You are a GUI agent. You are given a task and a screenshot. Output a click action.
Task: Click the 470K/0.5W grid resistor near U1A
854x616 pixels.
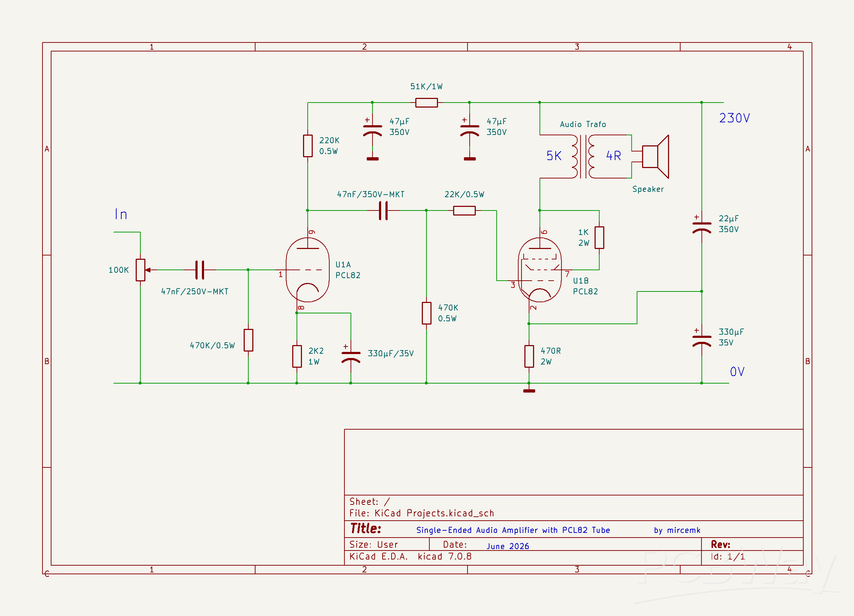(248, 340)
